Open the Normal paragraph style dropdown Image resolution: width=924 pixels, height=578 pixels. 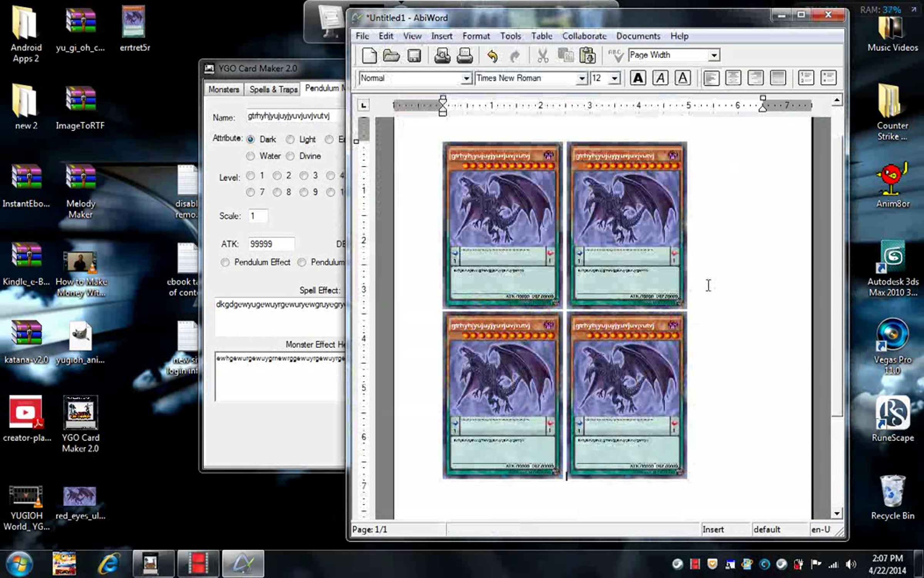point(466,78)
